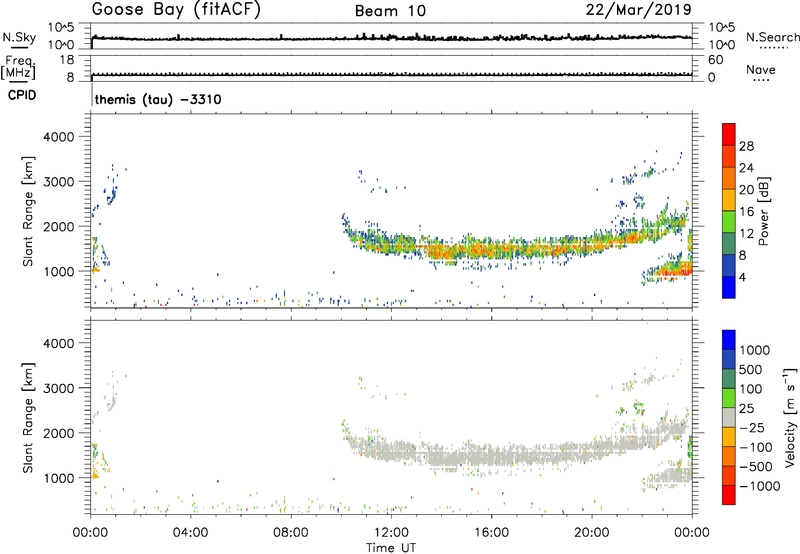Click the 'CPID' label

(22, 95)
